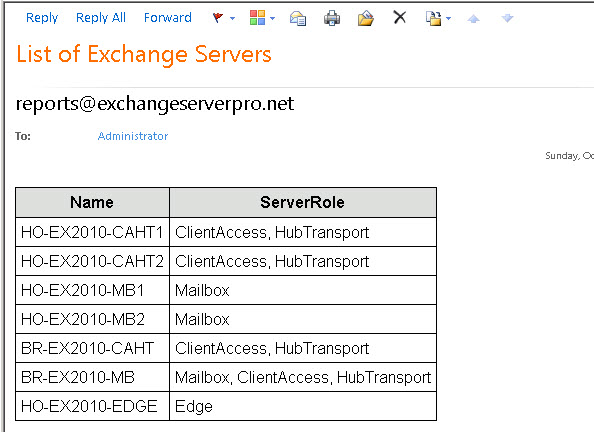Click the envelope read/unread icon

298,18
